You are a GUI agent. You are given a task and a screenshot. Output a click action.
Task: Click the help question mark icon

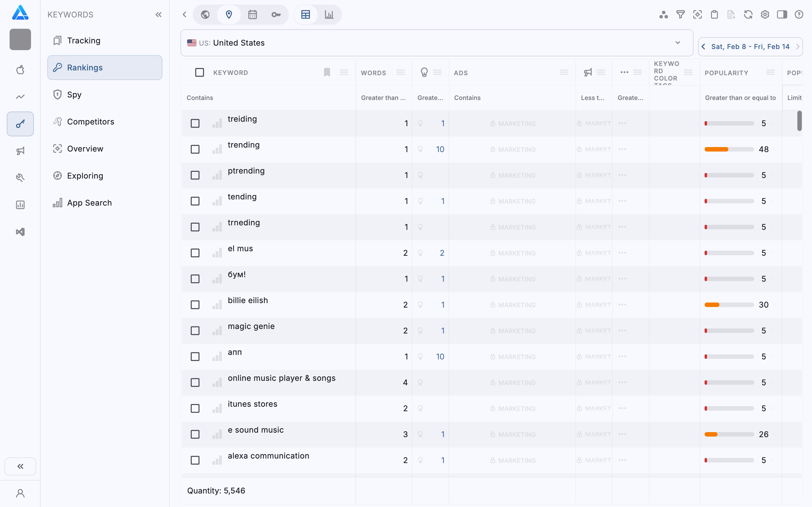(x=799, y=14)
